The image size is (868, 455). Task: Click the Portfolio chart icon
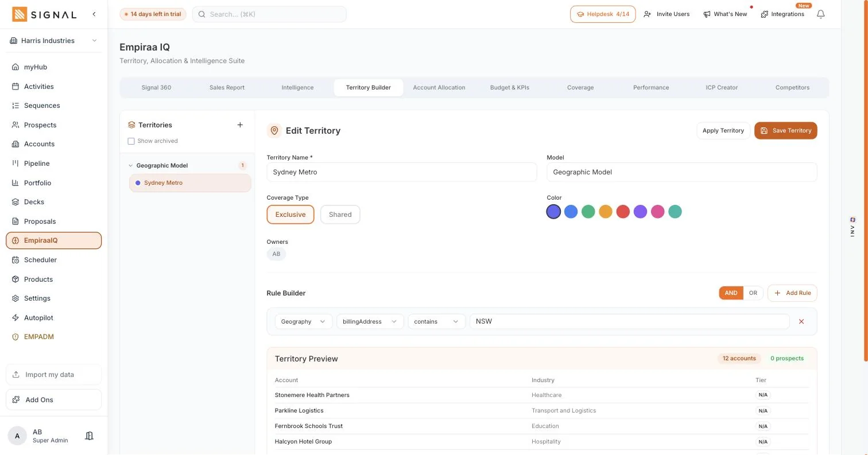pos(15,183)
